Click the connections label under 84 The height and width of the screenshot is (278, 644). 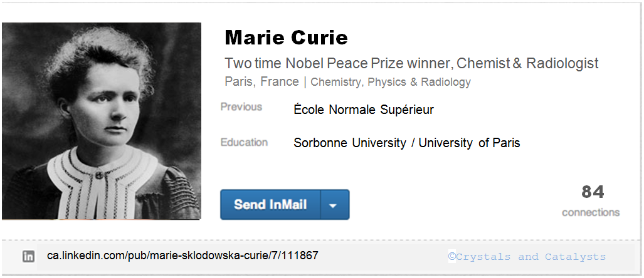pos(591,212)
